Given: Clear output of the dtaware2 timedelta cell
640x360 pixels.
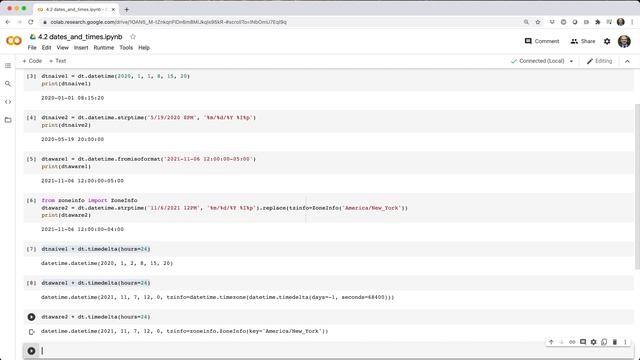Looking at the screenshot, I should (31, 332).
